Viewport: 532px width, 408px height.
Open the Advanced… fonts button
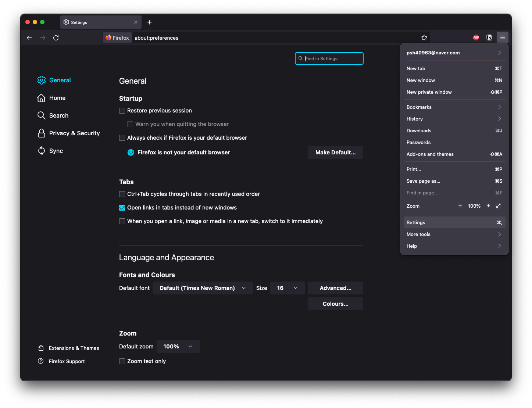point(336,288)
